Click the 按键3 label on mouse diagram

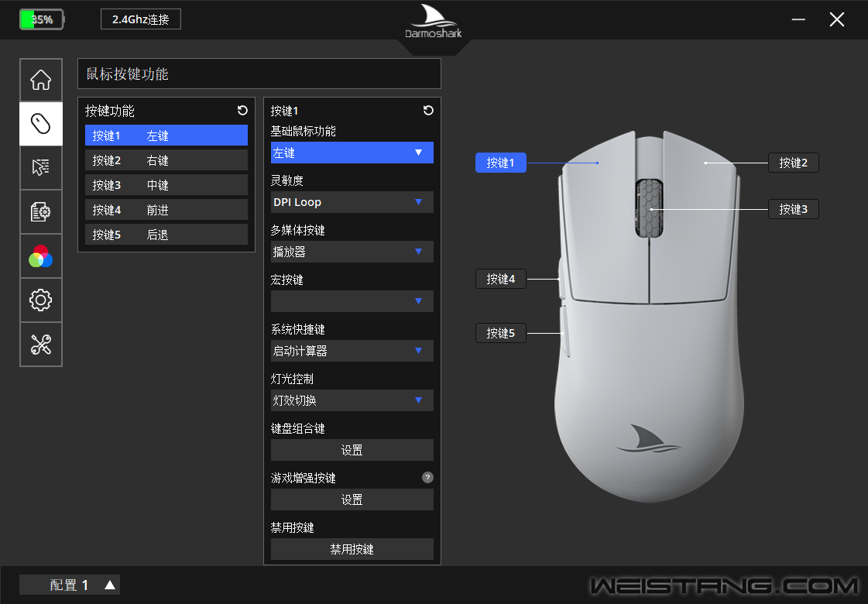(793, 209)
